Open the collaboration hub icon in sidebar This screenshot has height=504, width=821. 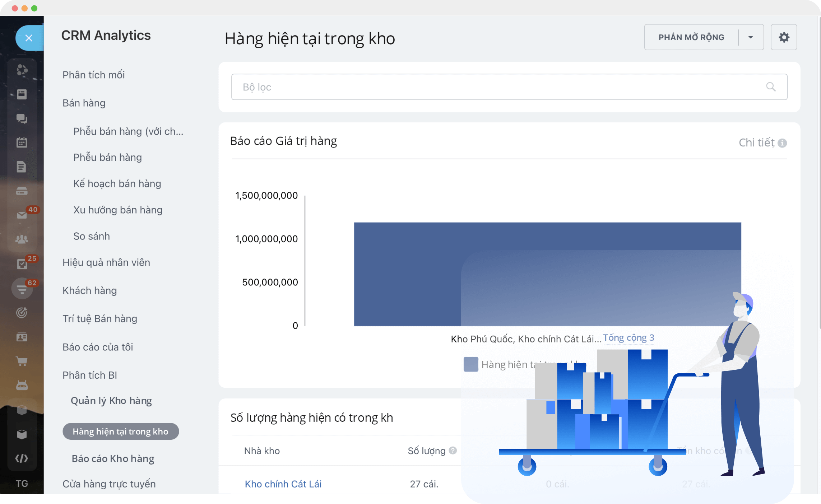coord(22,70)
